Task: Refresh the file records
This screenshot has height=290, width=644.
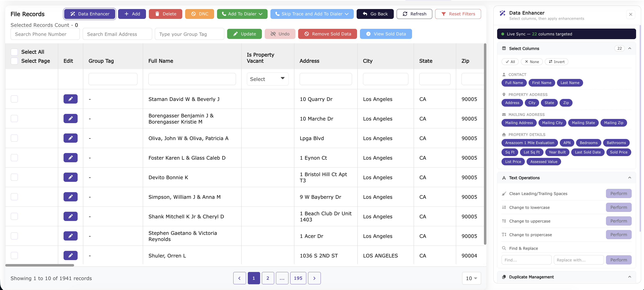Action: pyautogui.click(x=414, y=14)
